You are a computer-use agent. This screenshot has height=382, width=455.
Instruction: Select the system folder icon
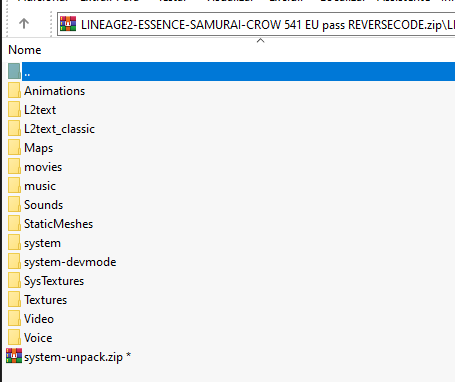[x=14, y=243]
